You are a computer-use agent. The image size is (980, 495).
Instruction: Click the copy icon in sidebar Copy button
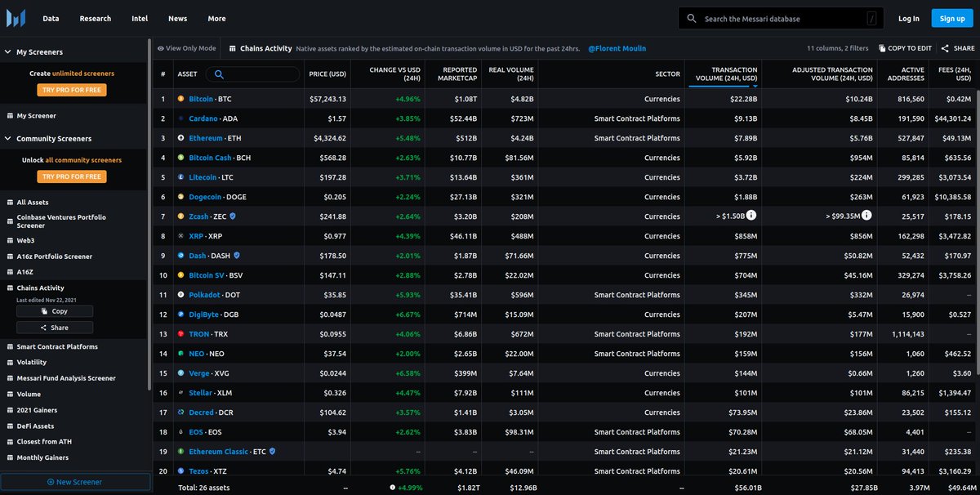(x=45, y=311)
